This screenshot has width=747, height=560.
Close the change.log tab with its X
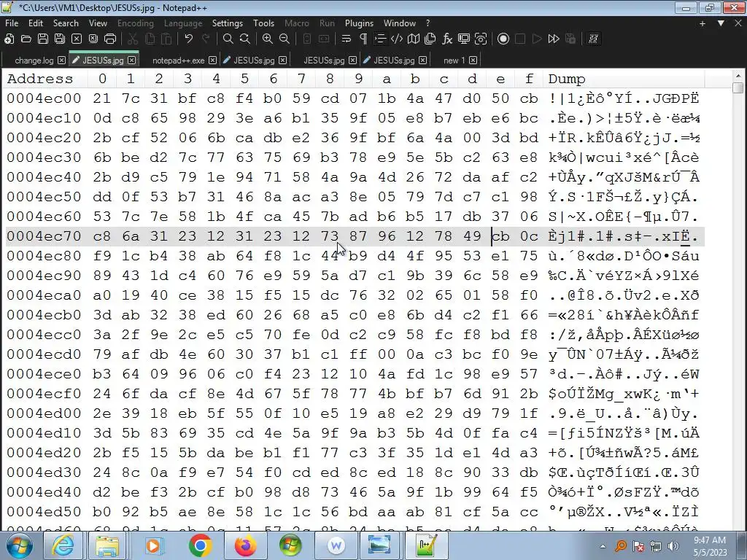(61, 60)
